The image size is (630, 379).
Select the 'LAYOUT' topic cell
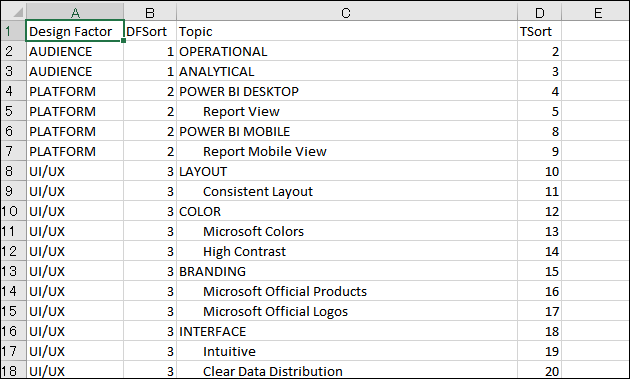[346, 171]
